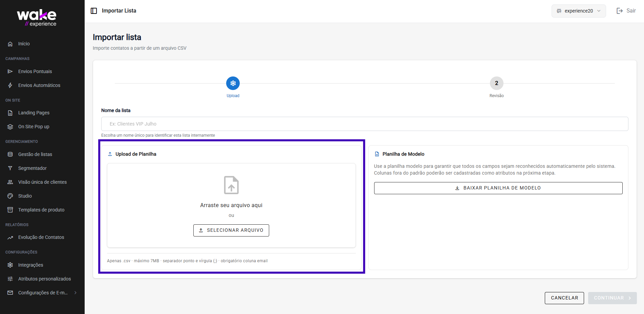This screenshot has width=644, height=314.
Task: Click the upload icon beside Upload de Planilha
Action: pos(110,154)
